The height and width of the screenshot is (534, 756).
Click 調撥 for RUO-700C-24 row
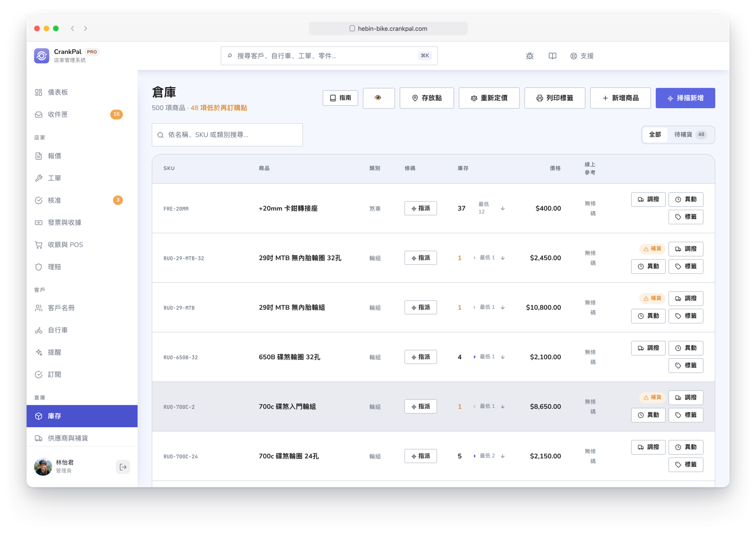point(648,447)
